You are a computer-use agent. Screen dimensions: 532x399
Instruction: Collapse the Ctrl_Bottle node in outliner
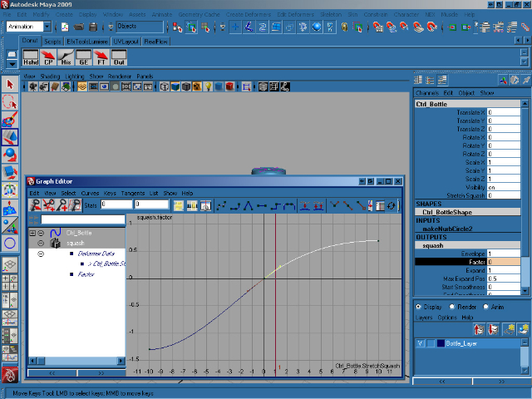32,234
